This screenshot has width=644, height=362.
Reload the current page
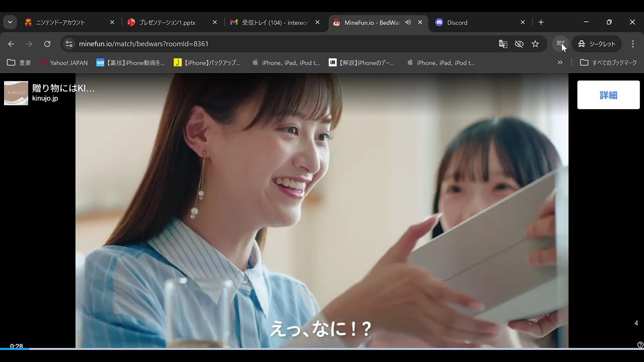pyautogui.click(x=47, y=44)
